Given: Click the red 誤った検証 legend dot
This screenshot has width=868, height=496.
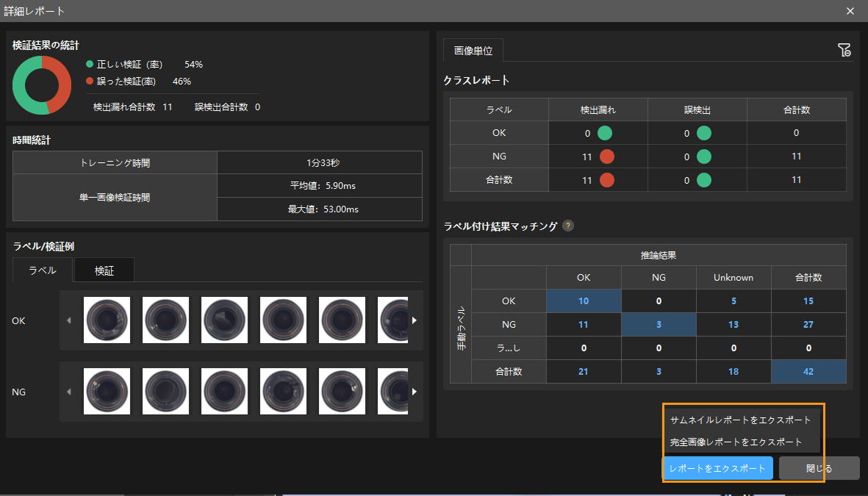Looking at the screenshot, I should pyautogui.click(x=90, y=81).
